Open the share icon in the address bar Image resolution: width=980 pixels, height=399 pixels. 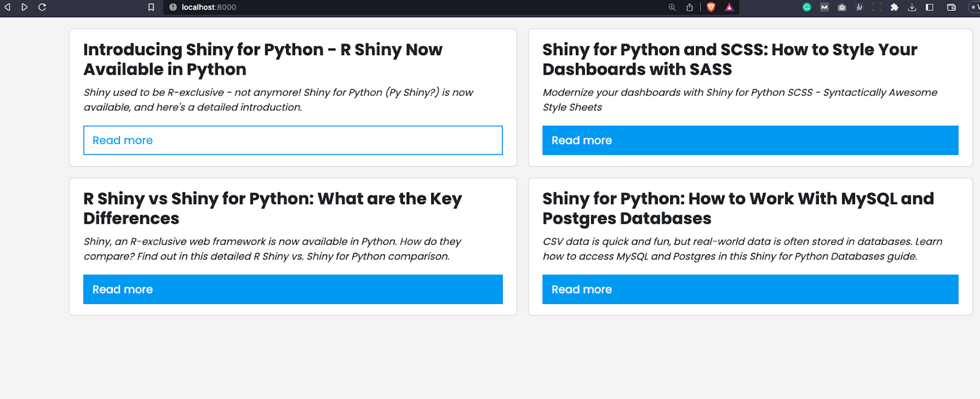(690, 7)
